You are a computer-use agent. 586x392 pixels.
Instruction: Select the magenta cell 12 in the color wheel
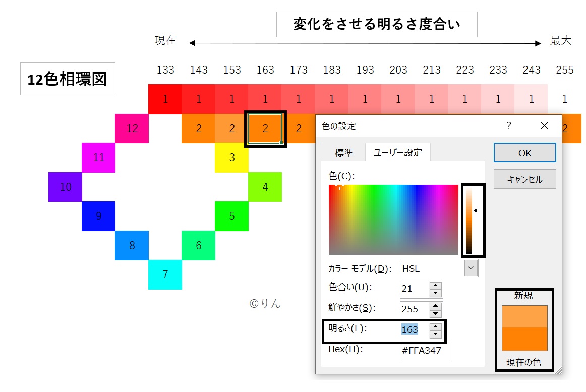[132, 129]
